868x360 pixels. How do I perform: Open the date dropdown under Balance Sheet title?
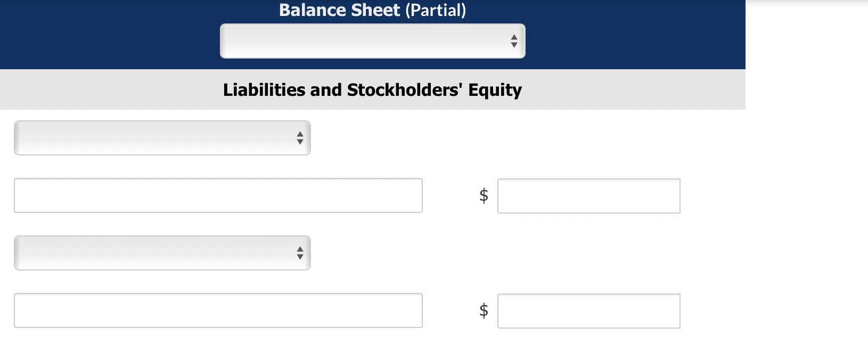point(372,41)
